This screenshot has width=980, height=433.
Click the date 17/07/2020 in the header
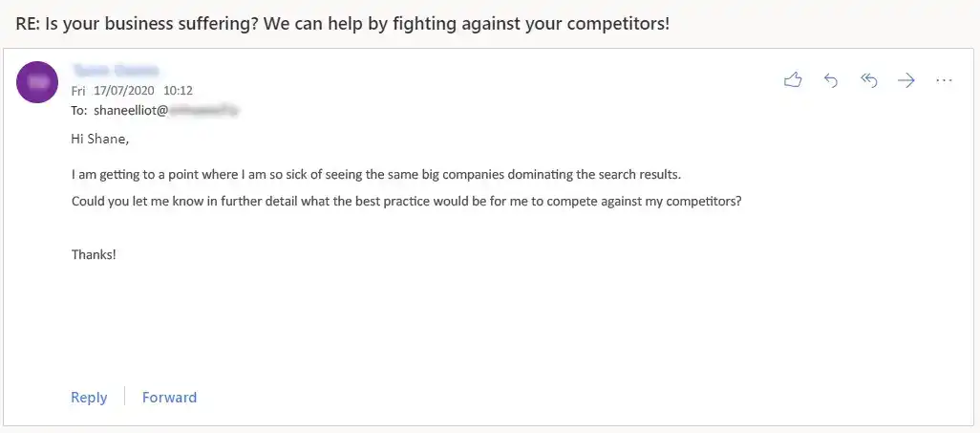pyautogui.click(x=124, y=91)
